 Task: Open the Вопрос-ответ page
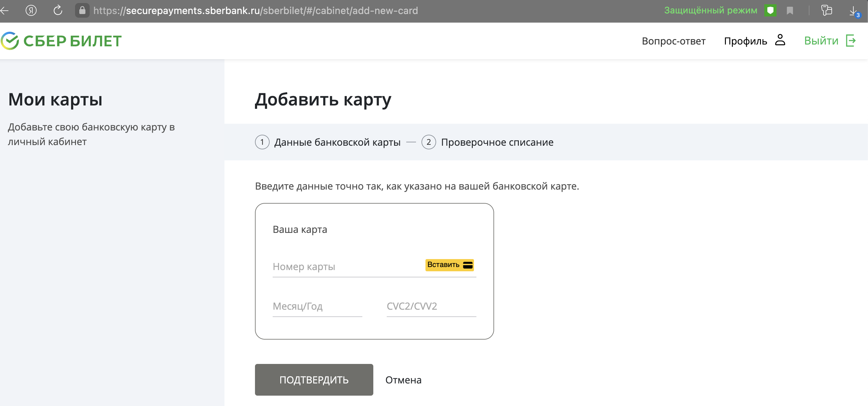(x=674, y=41)
